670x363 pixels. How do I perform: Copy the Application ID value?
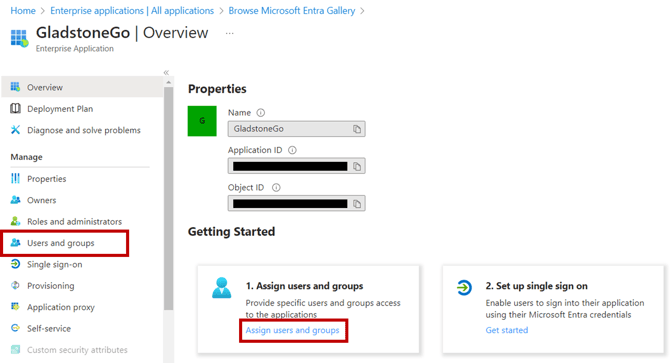[x=357, y=166]
